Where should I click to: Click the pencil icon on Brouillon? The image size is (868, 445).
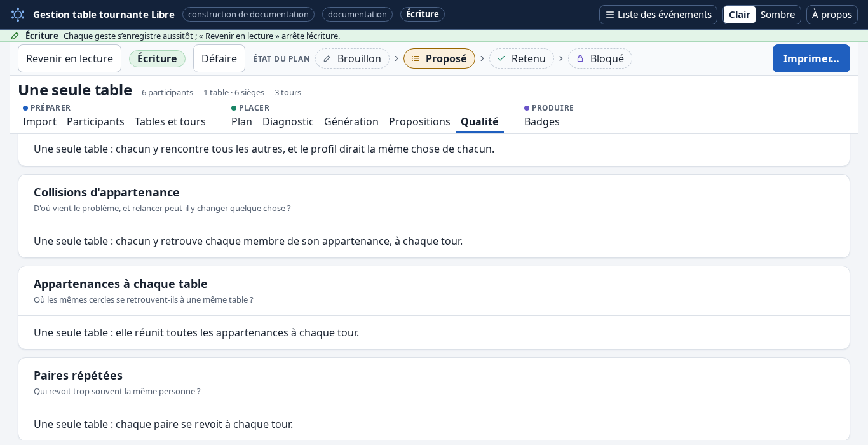327,58
